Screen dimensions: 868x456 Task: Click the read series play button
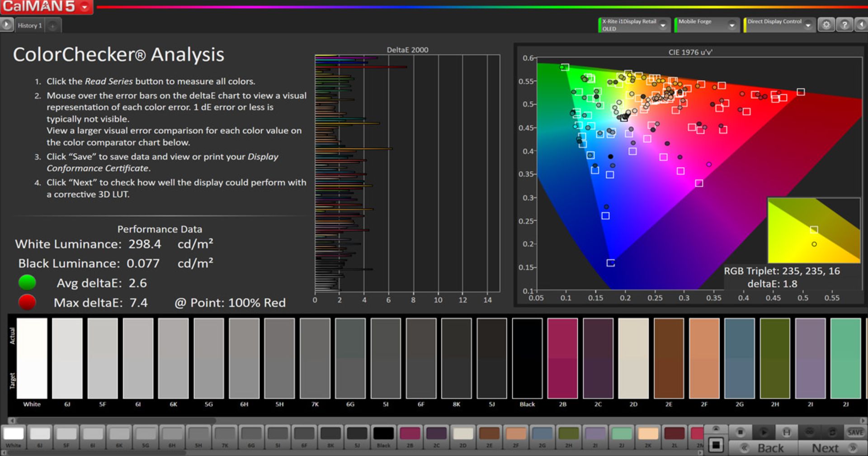coord(763,432)
